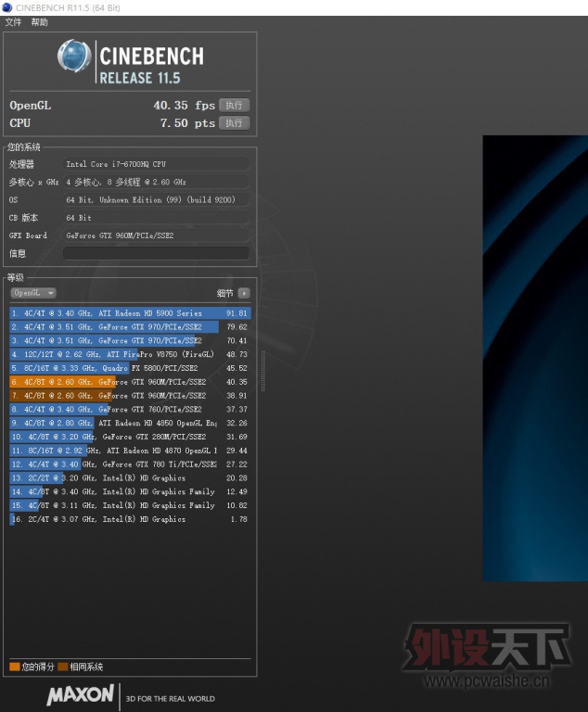This screenshot has height=712, width=588.
Task: Select row 7 GTX 960M 38.91
Action: coord(130,396)
